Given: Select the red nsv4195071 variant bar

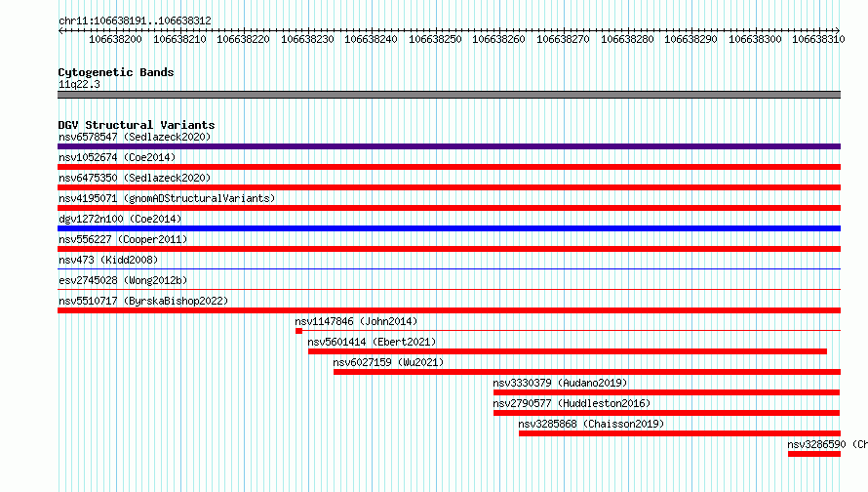Looking at the screenshot, I should (x=449, y=208).
